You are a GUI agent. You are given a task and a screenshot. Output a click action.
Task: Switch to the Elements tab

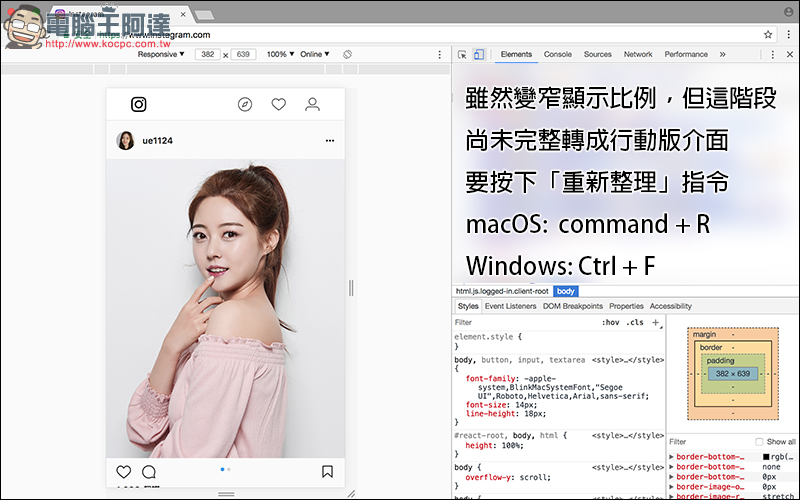coord(516,54)
